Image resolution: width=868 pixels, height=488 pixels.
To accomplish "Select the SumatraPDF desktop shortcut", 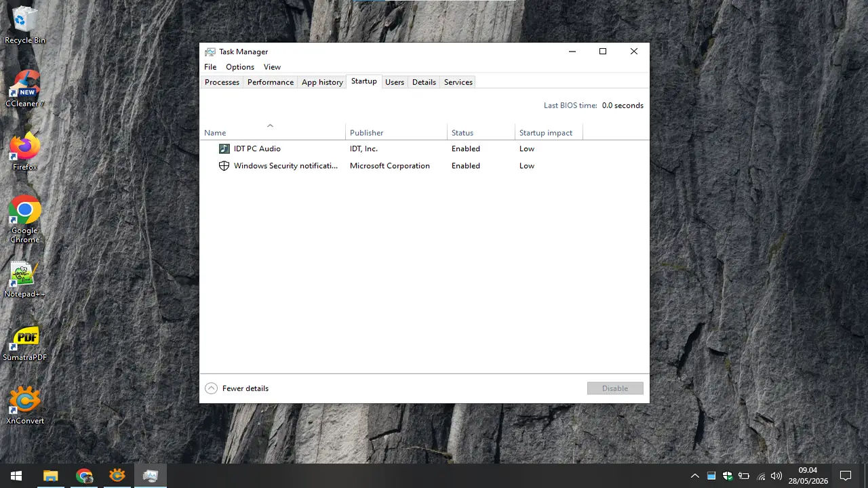I will (x=25, y=343).
